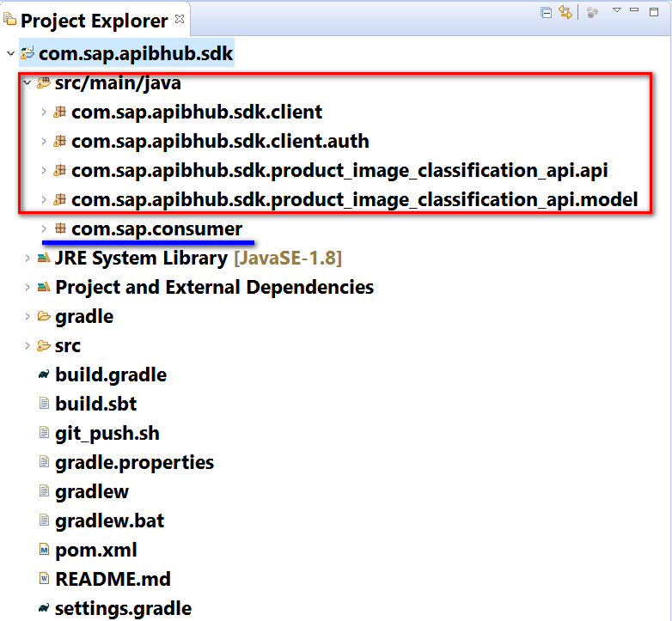Click the build.sbt file icon
The image size is (672, 621).
click(x=44, y=403)
